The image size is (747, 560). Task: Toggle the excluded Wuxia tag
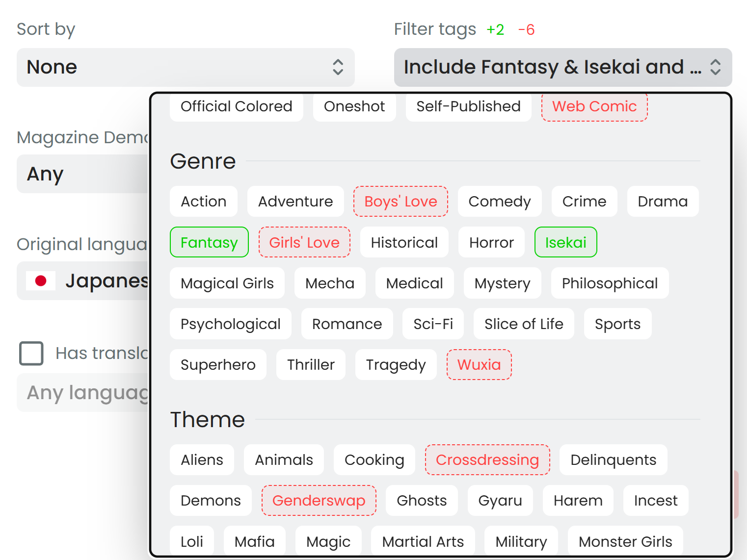479,365
